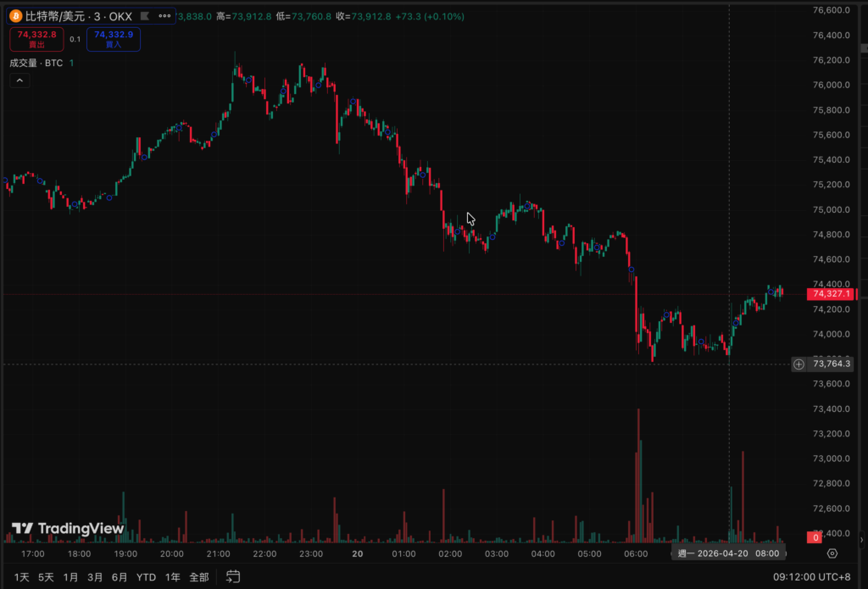Click the Bitcoin symbol logo icon
868x589 pixels.
coord(16,16)
